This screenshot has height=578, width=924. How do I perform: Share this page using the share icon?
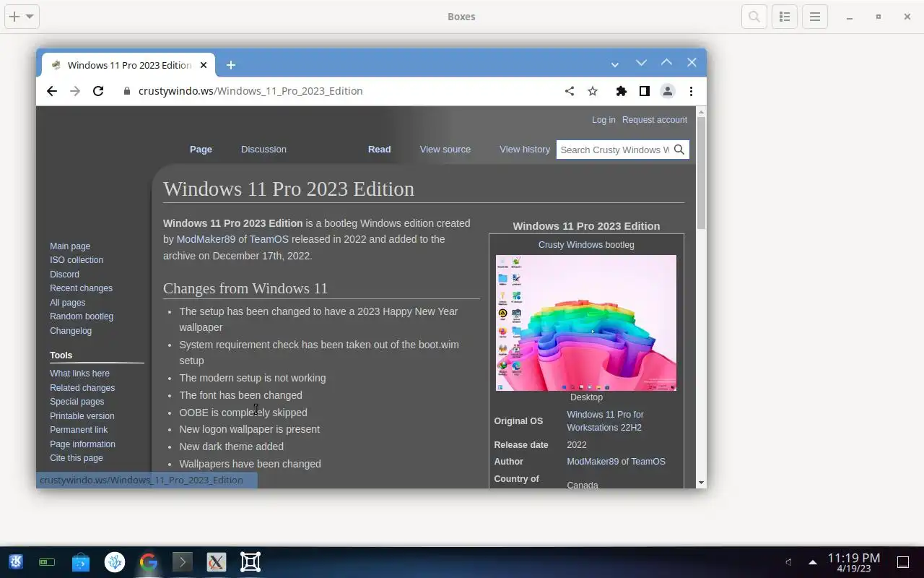tap(570, 91)
